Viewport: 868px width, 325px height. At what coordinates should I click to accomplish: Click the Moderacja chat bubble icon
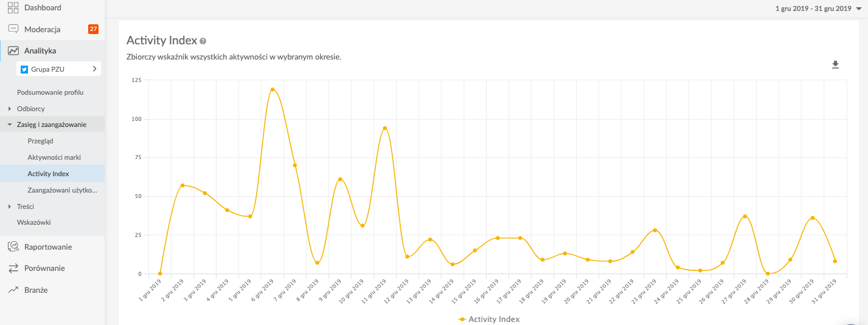point(13,29)
